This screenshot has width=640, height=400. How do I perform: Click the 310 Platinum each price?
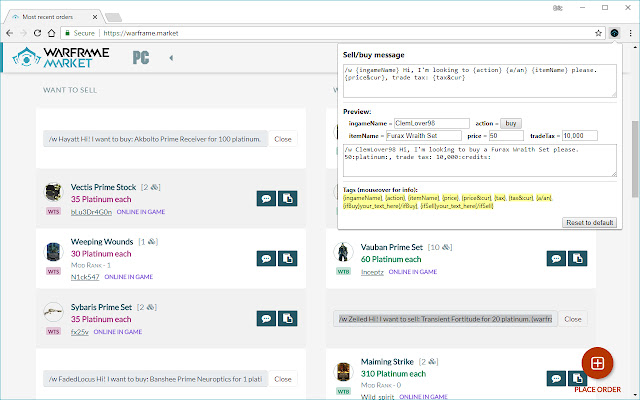(393, 374)
